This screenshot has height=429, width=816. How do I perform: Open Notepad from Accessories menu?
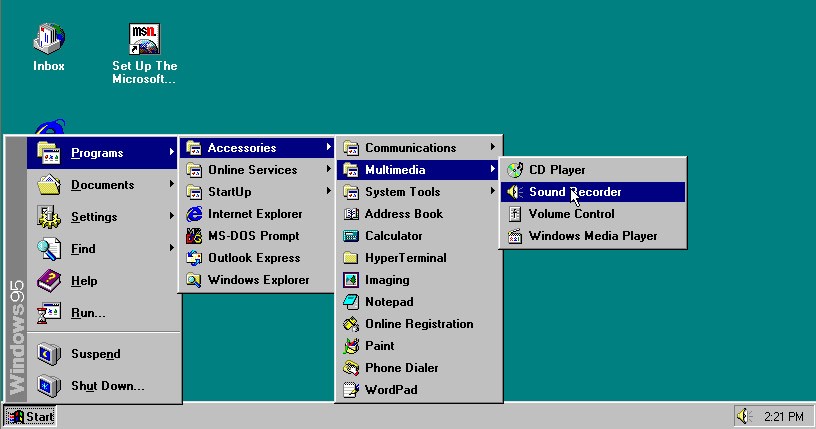tap(388, 302)
